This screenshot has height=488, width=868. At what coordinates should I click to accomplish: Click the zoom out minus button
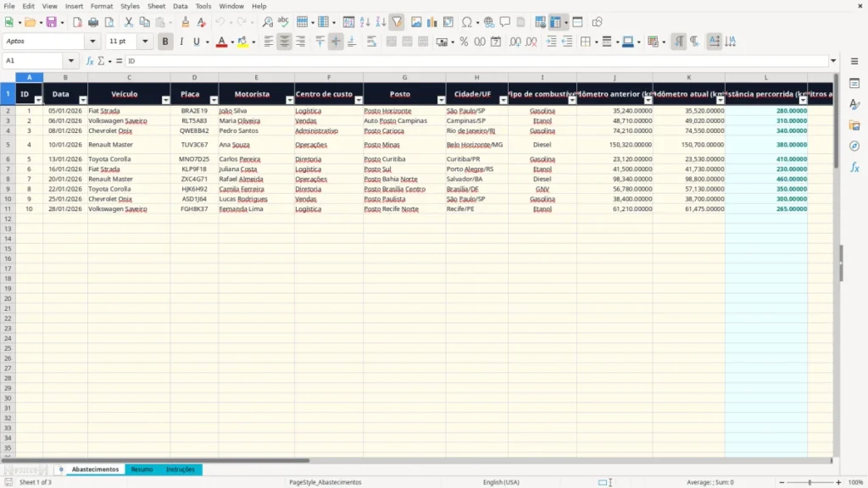click(782, 482)
